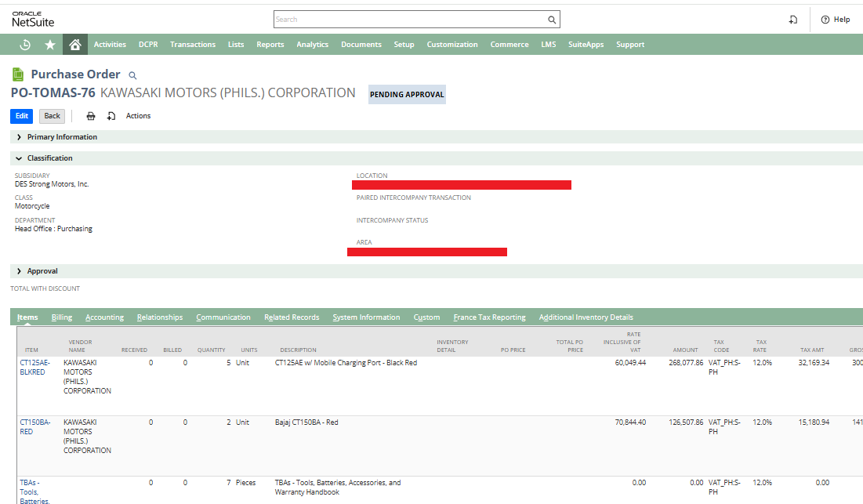Switch to the System Information tab
Screen dimensions: 863x504
[367, 317]
